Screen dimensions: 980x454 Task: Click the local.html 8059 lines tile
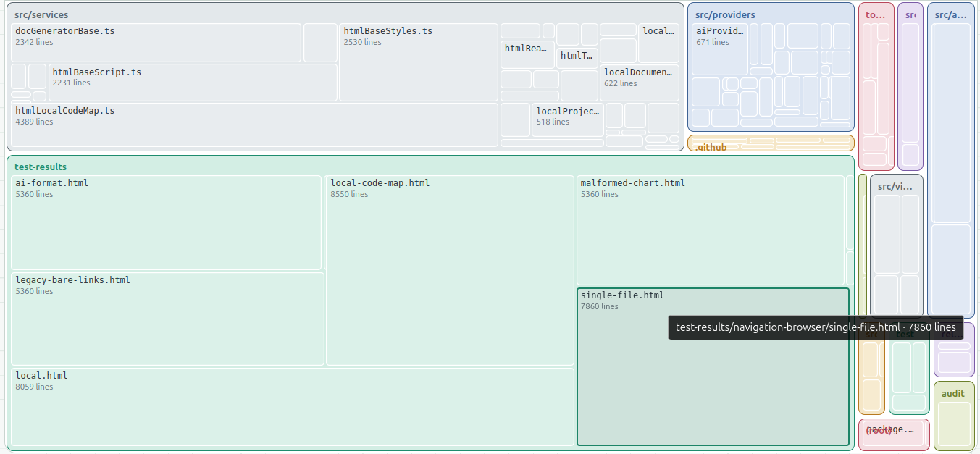pos(293,408)
